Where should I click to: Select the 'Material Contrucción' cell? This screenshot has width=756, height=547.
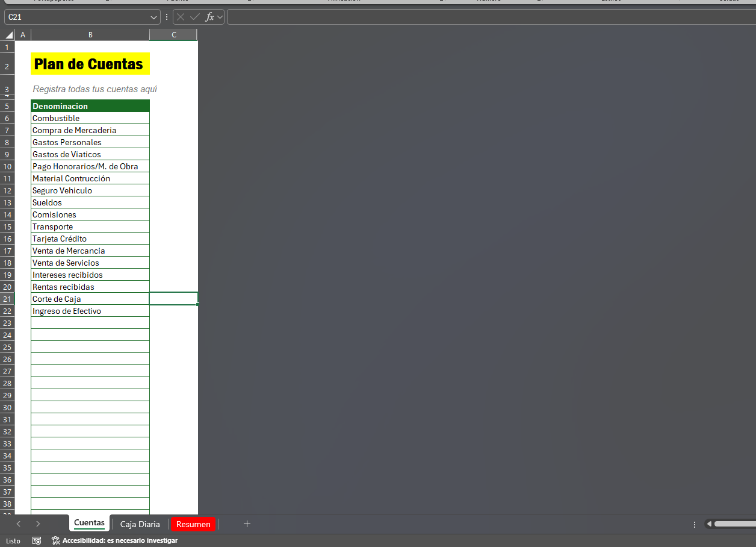pos(90,178)
